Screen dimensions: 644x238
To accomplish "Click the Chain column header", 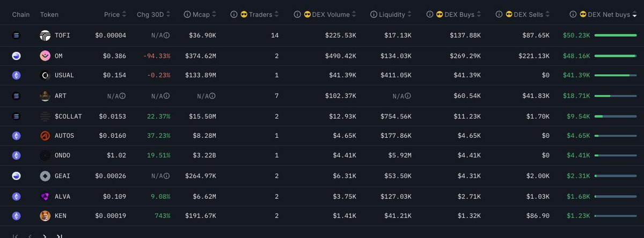I will [21, 14].
